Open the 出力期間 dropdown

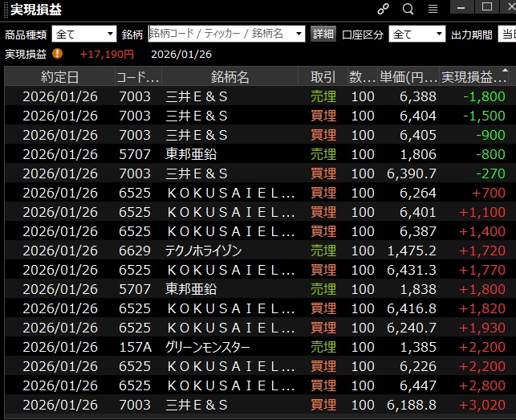click(506, 34)
